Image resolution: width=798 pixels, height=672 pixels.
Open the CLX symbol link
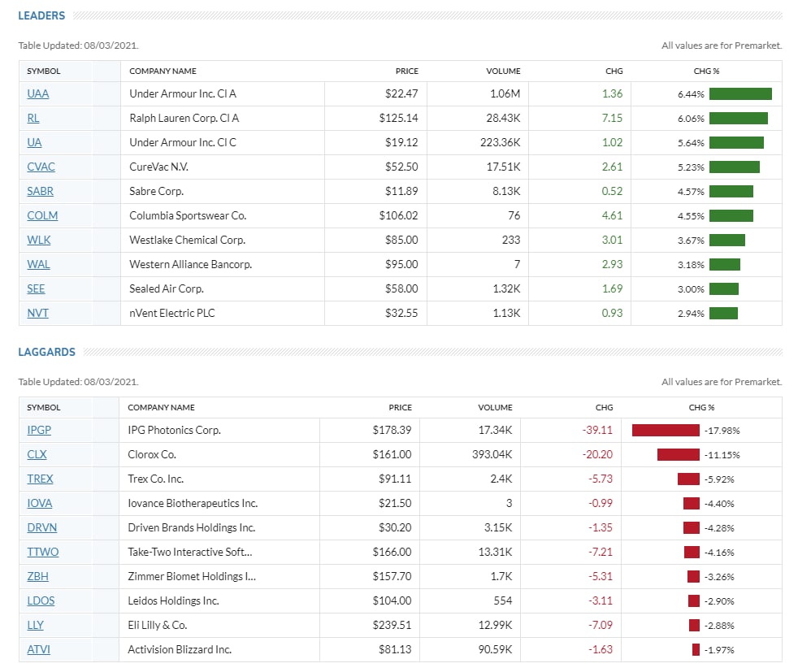pyautogui.click(x=37, y=455)
